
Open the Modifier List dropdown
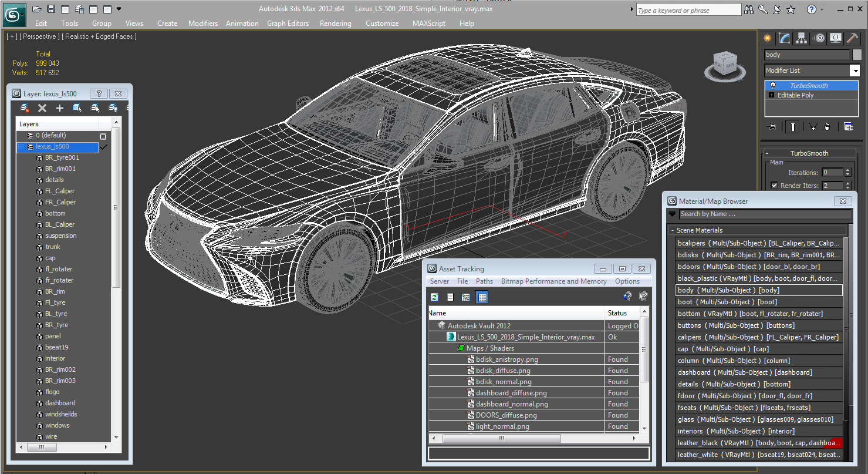click(855, 70)
